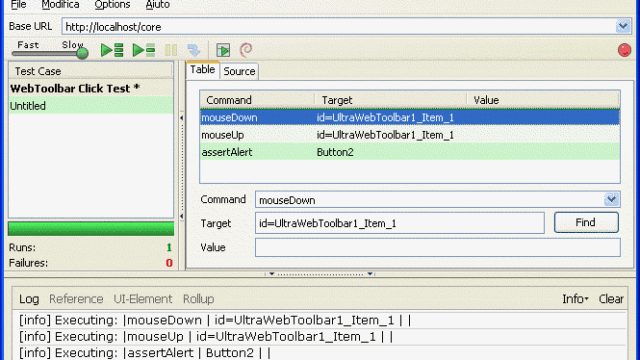Image resolution: width=640 pixels, height=360 pixels.
Task: Focus the Target input field
Action: (400, 223)
